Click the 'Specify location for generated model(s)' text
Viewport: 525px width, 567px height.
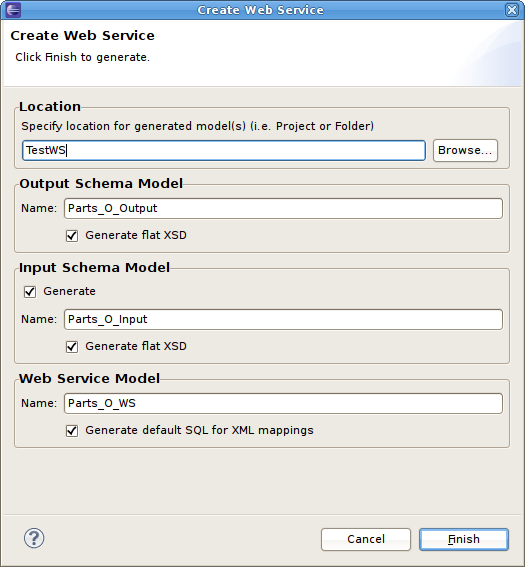pos(197,126)
